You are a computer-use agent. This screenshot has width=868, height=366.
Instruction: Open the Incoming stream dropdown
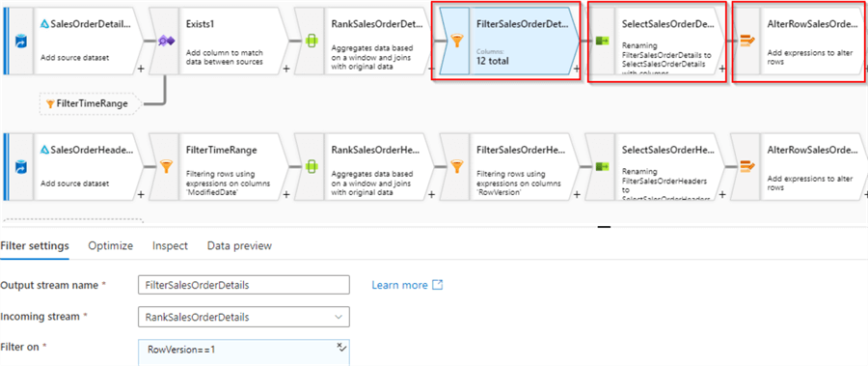[x=244, y=317]
